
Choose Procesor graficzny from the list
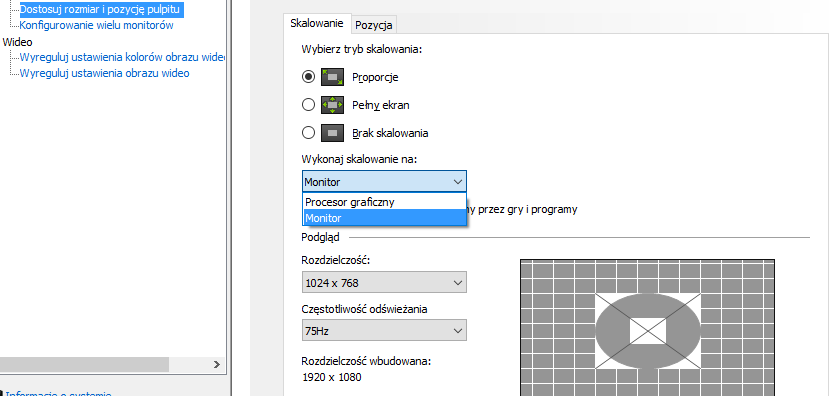tap(384, 201)
